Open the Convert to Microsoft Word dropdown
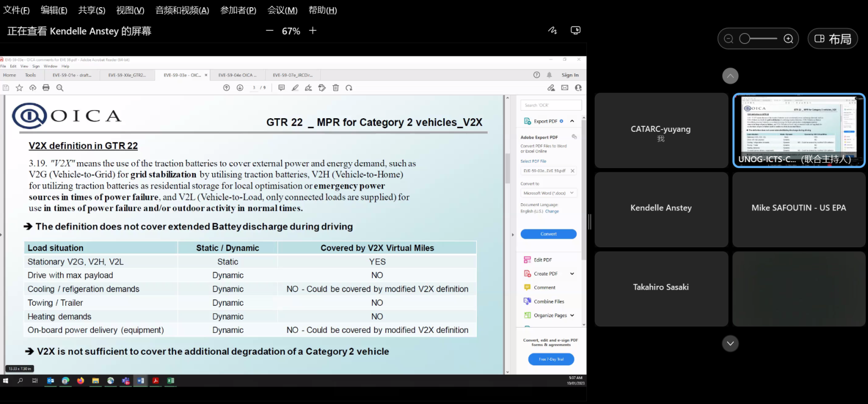Viewport: 868px width, 404px height. 548,193
